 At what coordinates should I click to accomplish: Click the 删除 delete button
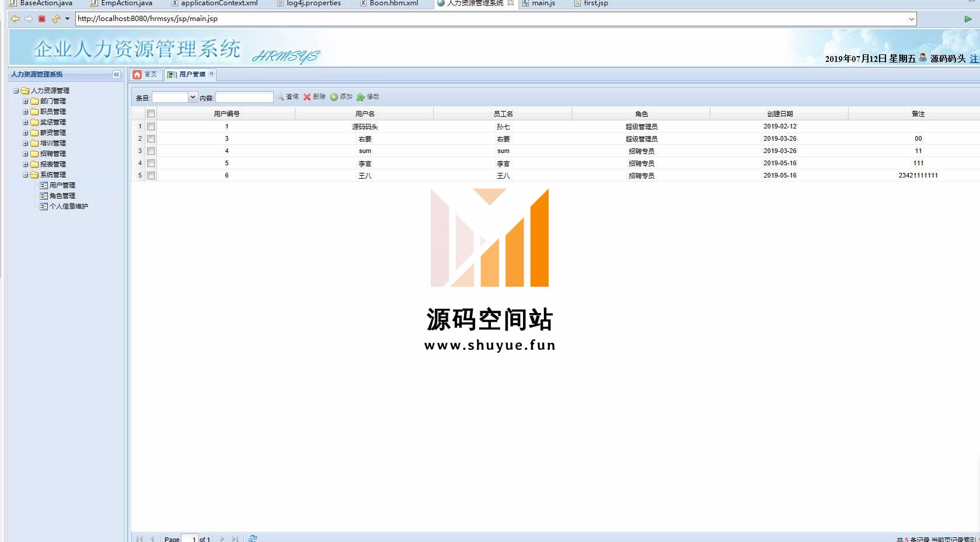[314, 97]
